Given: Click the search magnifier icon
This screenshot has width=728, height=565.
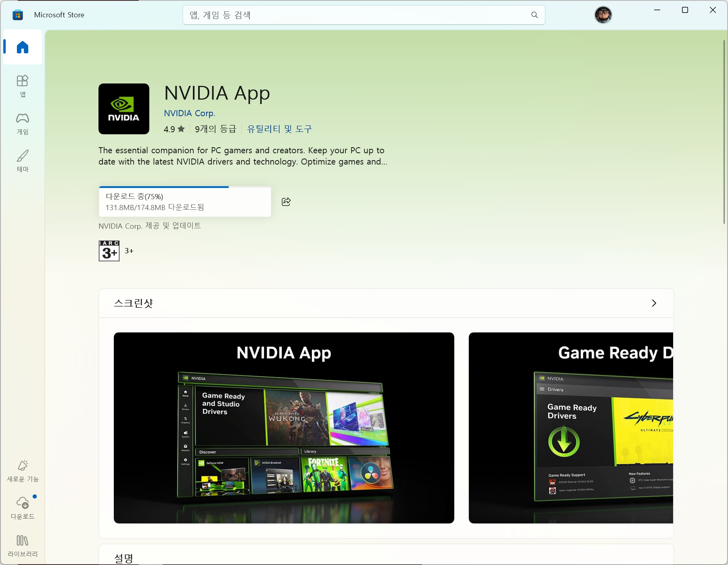Looking at the screenshot, I should 534,15.
